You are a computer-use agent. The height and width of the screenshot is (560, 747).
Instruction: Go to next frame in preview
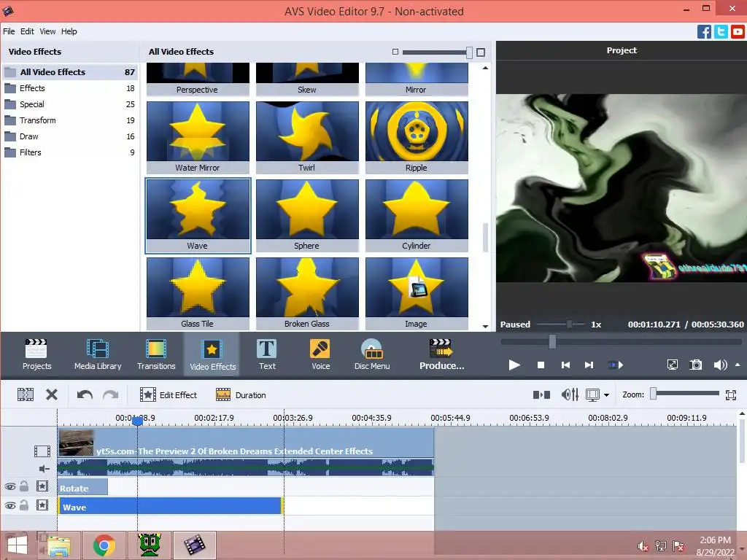click(x=589, y=365)
